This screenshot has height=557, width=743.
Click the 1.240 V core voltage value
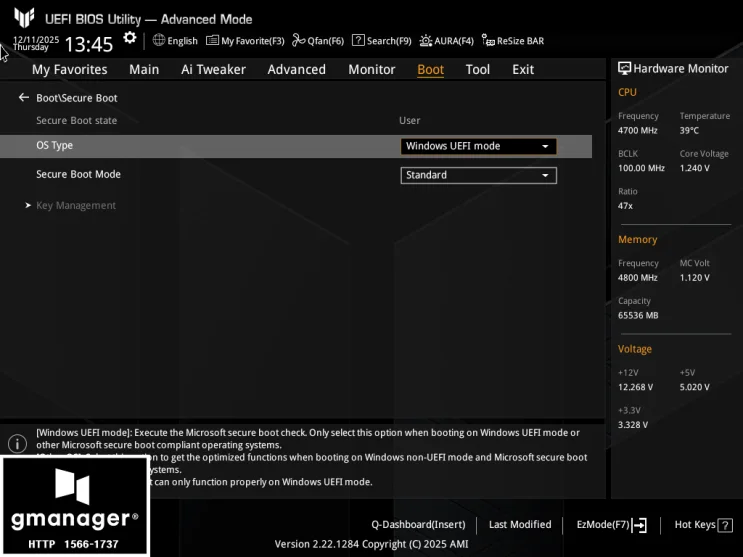[x=694, y=168]
